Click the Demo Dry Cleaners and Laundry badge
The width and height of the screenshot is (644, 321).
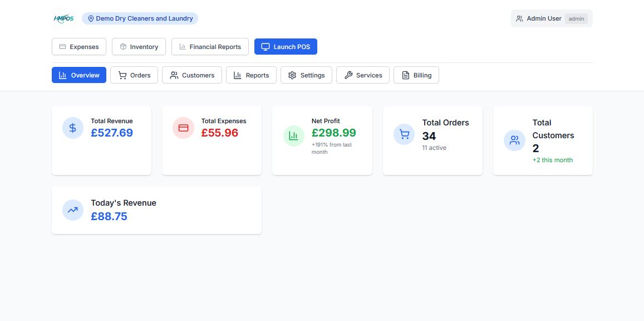[140, 18]
